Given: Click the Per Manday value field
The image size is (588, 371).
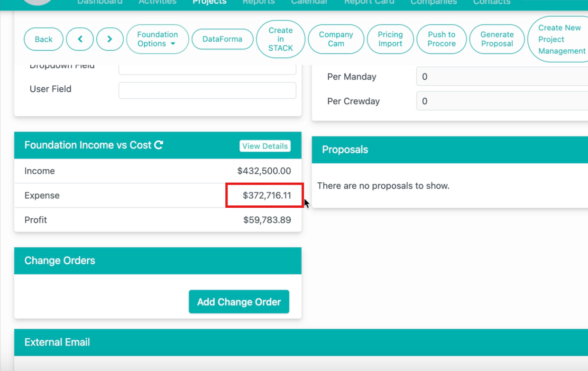Looking at the screenshot, I should pos(502,76).
